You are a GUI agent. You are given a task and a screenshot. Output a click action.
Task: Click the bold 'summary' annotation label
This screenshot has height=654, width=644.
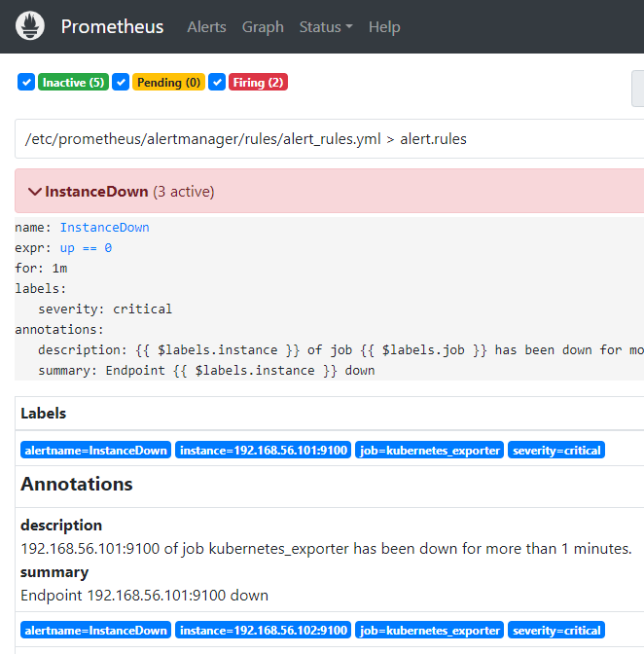(54, 572)
